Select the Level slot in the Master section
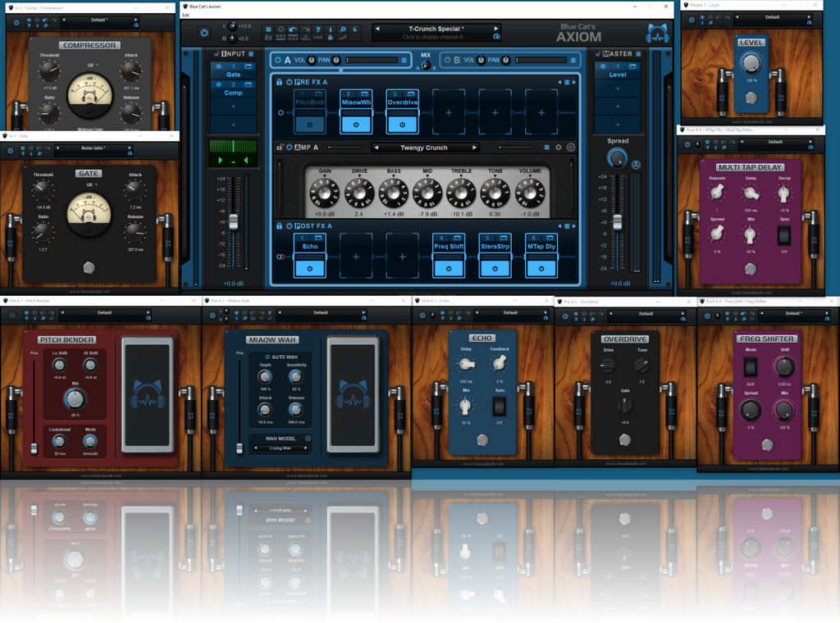Screen dimensions: 840x623 618,74
